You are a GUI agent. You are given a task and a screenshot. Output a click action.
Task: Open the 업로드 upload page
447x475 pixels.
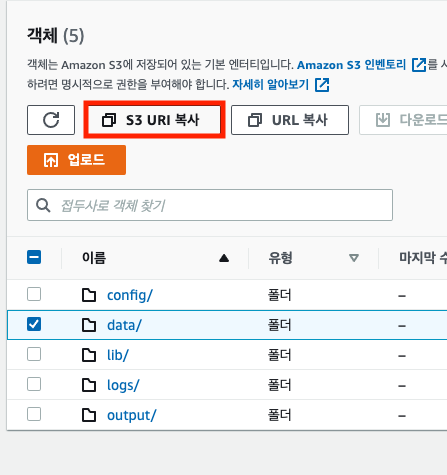click(x=76, y=160)
